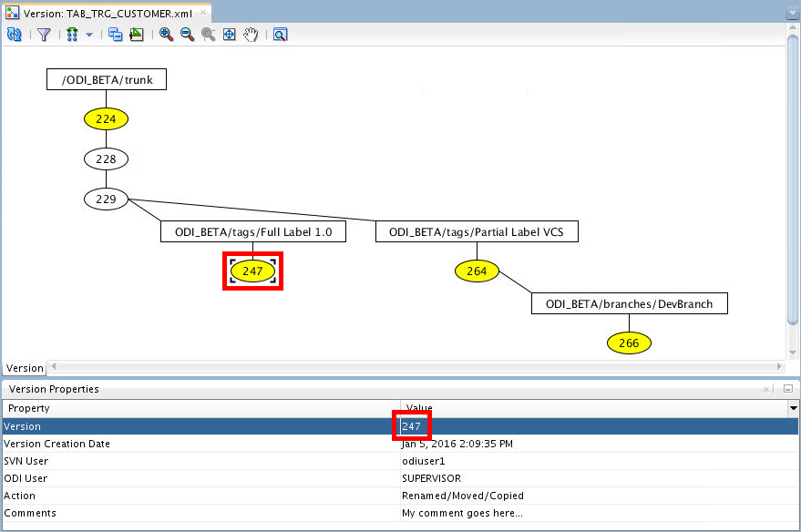
Task: Click the tab file icon beside Version title
Action: click(12, 13)
